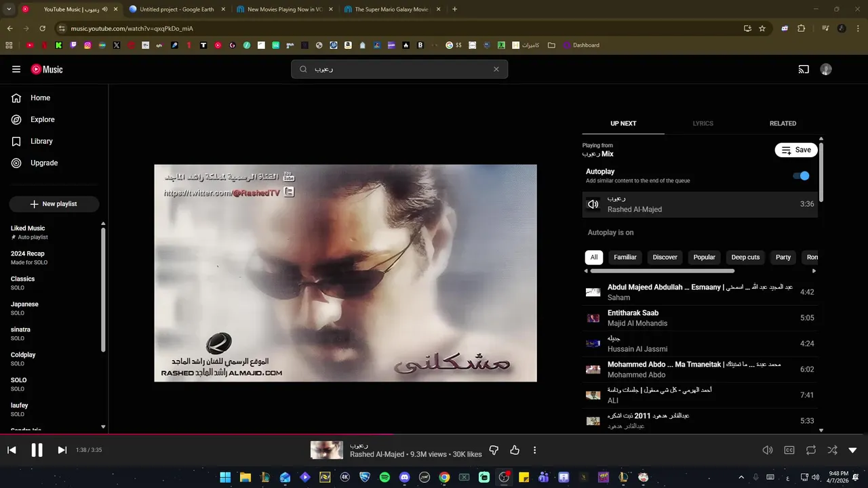Open Spotify from the taskbar

click(x=384, y=477)
